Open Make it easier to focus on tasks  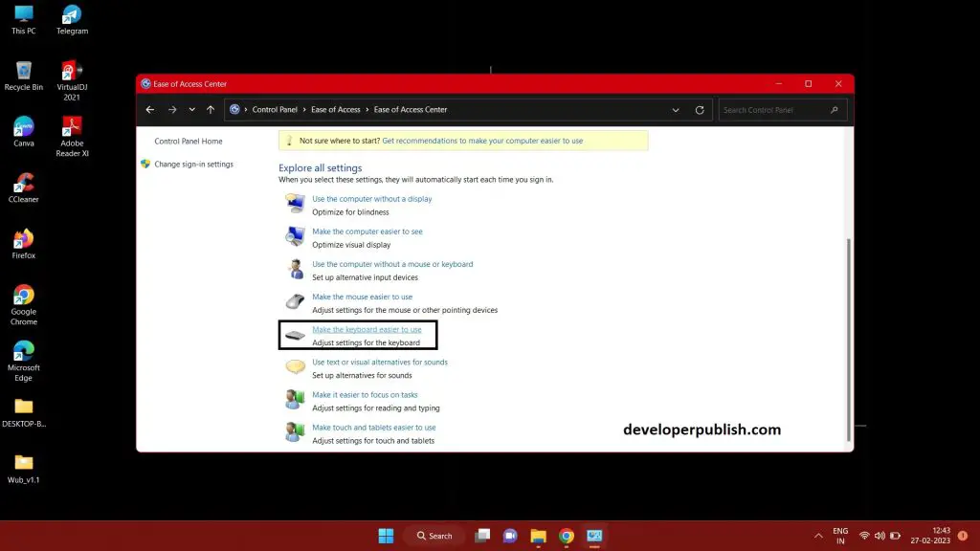pyautogui.click(x=365, y=395)
